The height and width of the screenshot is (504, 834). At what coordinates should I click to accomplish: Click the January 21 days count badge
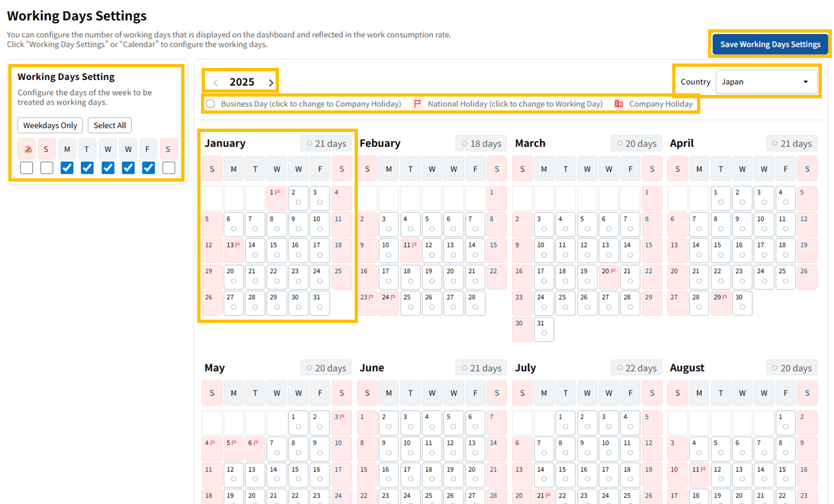pos(326,144)
